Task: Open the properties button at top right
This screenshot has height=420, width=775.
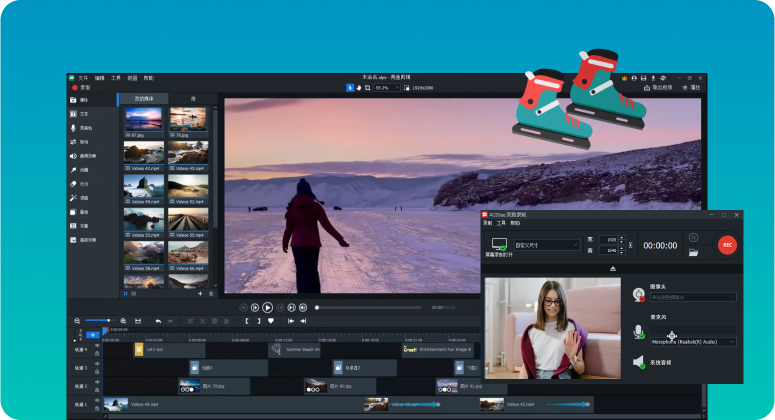Action: [692, 87]
